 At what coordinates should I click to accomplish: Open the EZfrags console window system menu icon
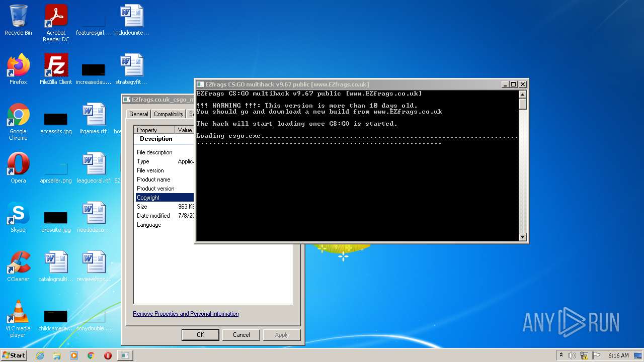pyautogui.click(x=200, y=84)
